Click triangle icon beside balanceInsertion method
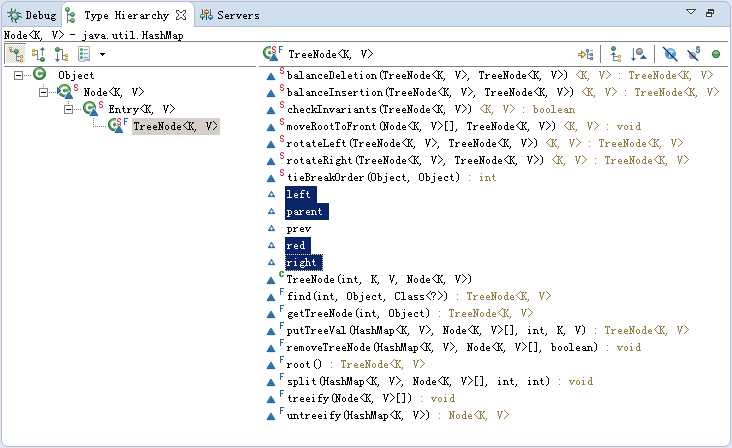The width and height of the screenshot is (732, 448). 270,93
